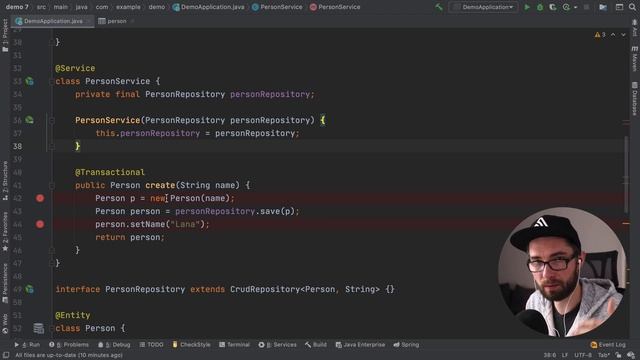Run with coverage icon in toolbar
Image resolution: width=640 pixels, height=360 pixels.
click(x=553, y=7)
